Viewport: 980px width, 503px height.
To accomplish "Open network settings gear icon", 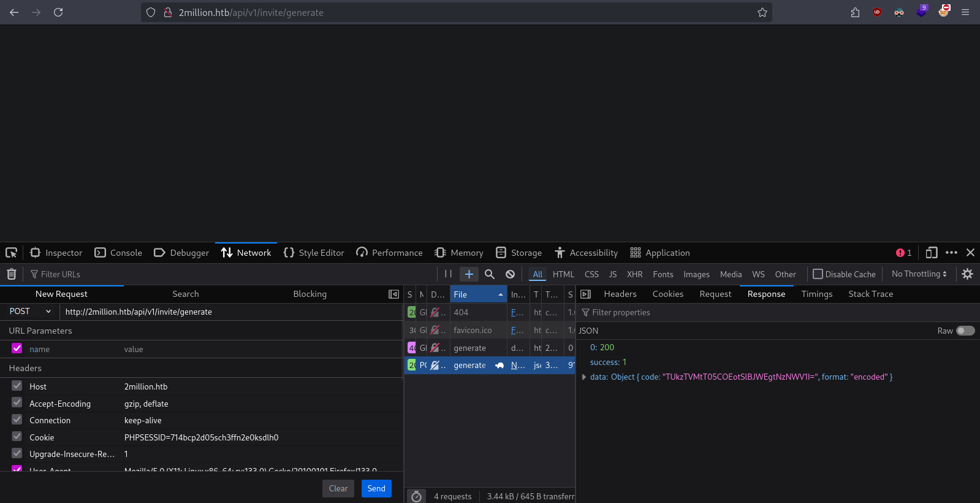I will (x=967, y=274).
